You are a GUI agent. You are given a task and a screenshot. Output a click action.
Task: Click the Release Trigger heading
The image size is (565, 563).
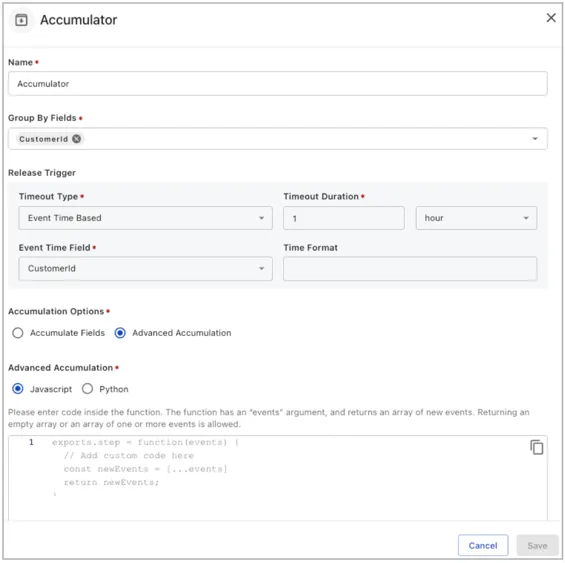pos(42,173)
